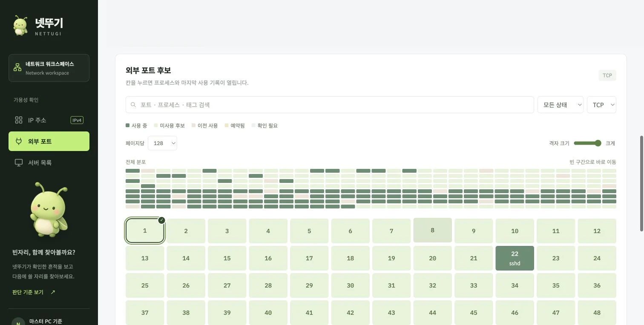644x325 pixels.
Task: Click the magnifier icon in the search box
Action: click(133, 105)
